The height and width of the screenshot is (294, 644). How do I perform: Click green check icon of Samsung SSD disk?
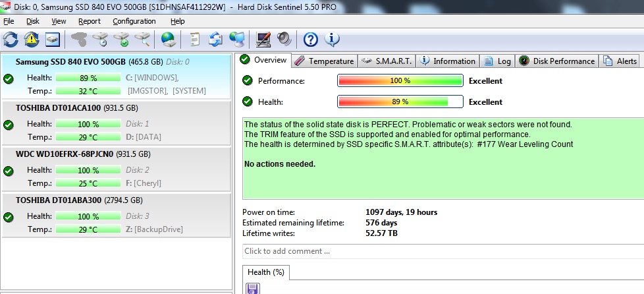pos(8,78)
